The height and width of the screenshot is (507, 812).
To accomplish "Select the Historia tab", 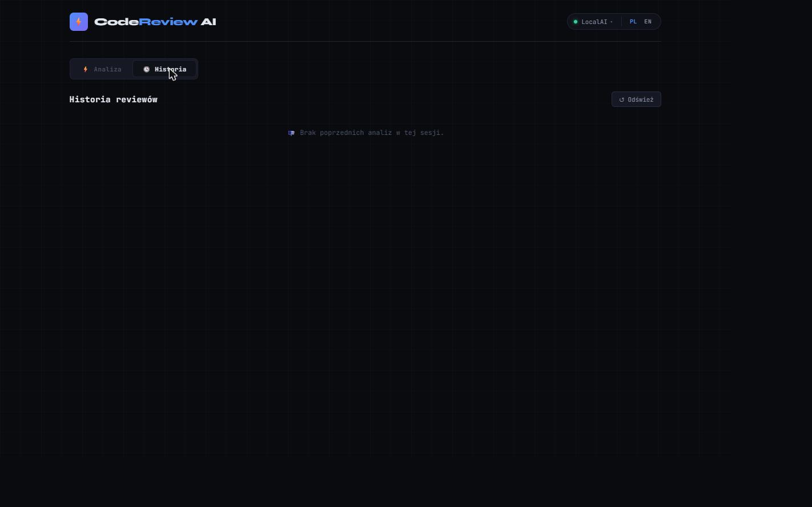I will [164, 69].
